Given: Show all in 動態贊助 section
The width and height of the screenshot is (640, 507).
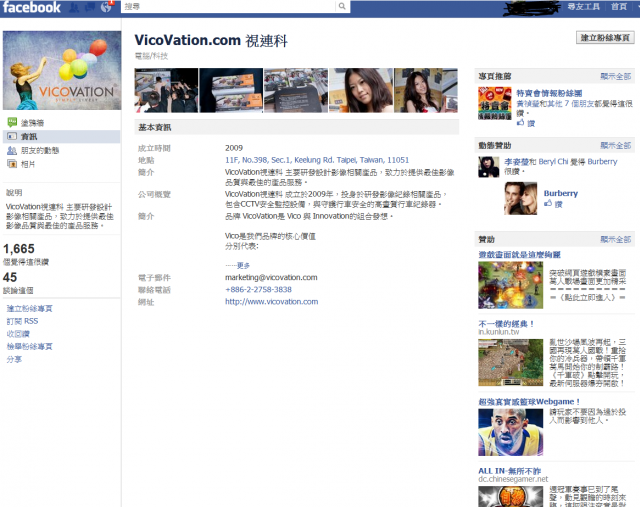Looking at the screenshot, I should [616, 145].
